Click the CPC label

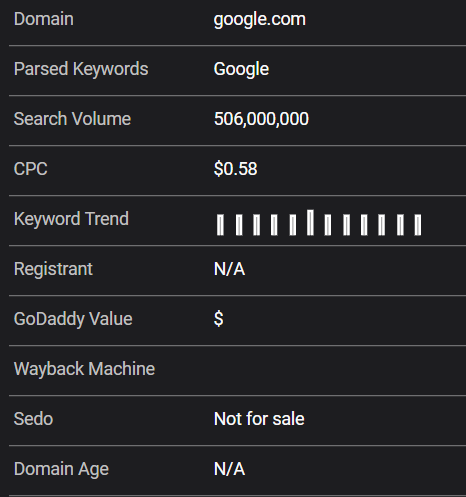coord(31,169)
